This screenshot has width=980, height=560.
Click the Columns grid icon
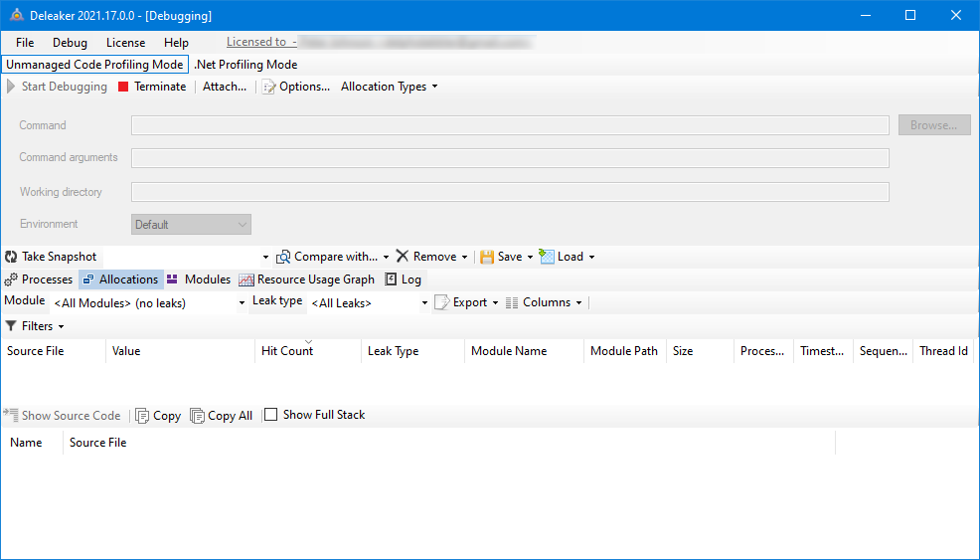tap(512, 302)
